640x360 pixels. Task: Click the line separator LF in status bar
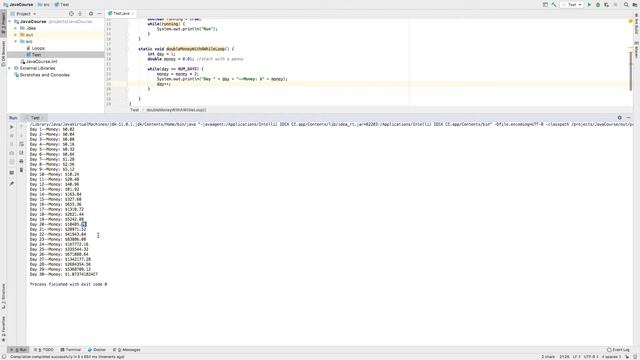(576, 357)
